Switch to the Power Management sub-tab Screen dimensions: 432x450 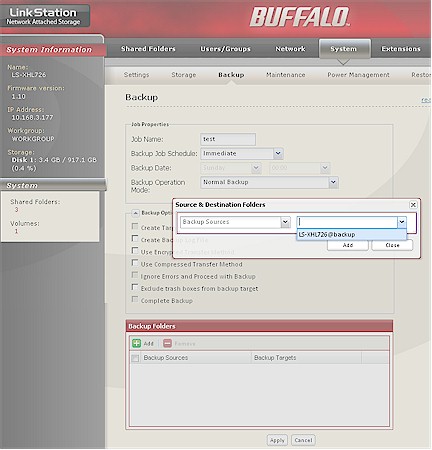pos(358,75)
